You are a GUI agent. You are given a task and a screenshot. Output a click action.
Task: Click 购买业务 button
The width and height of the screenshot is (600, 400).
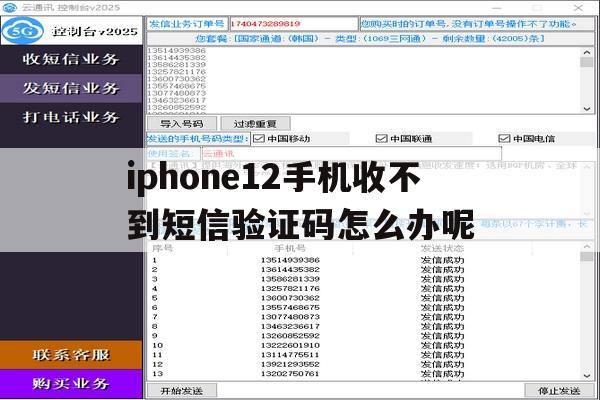[x=71, y=384]
